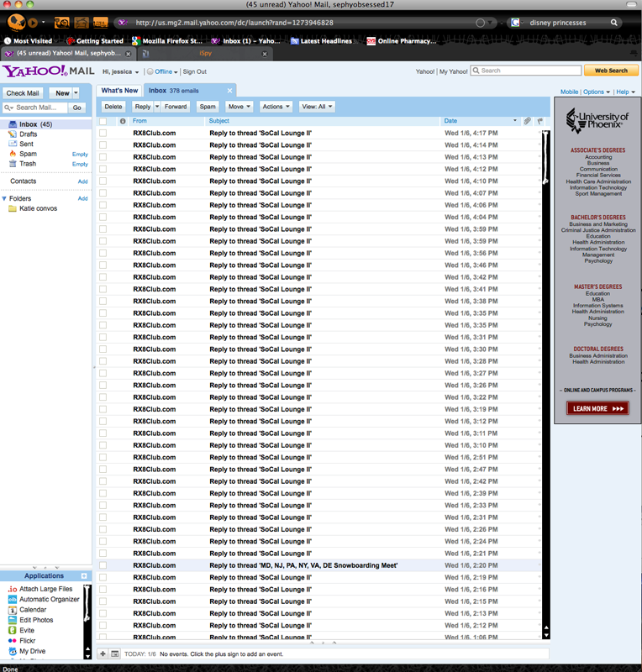This screenshot has width=642, height=672.
Task: Open the View: All dropdown
Action: pos(317,107)
